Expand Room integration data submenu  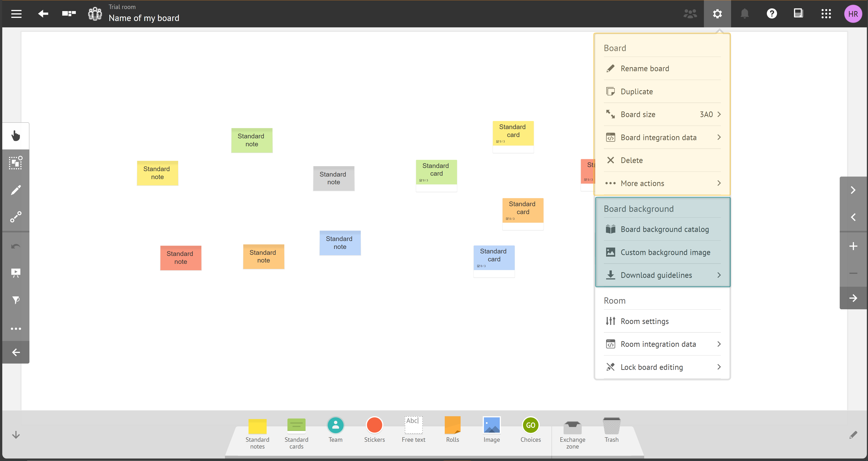coord(662,344)
